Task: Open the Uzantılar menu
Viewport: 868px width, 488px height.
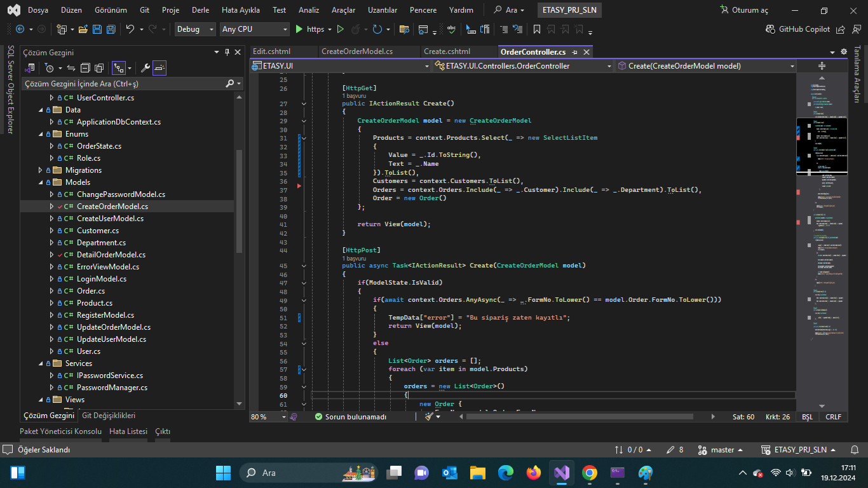Action: (382, 10)
